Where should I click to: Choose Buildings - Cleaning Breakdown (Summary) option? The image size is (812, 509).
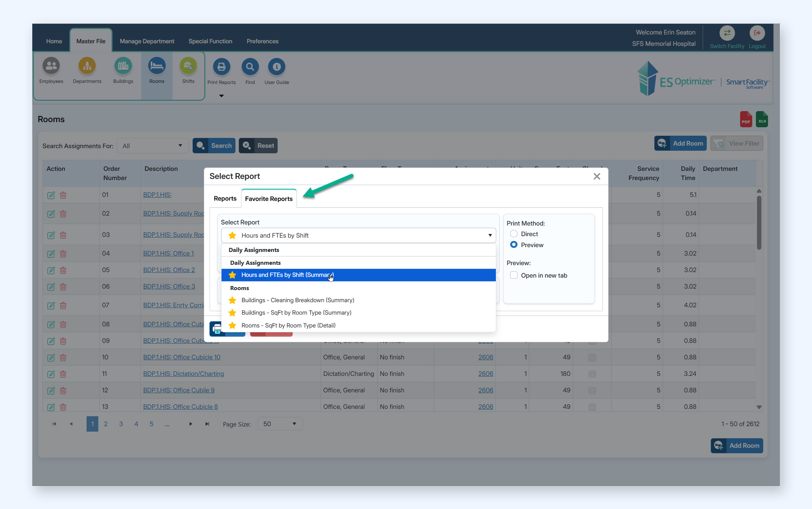[297, 300]
